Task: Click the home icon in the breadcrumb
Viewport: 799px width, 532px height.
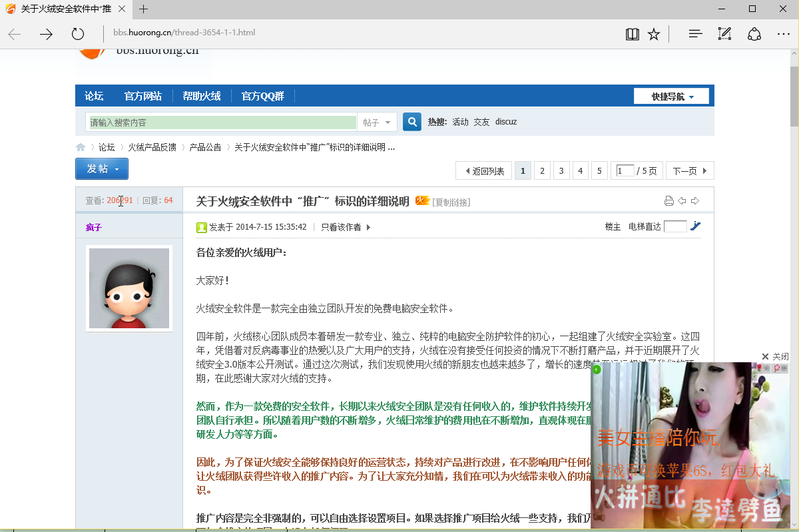Action: pos(80,147)
